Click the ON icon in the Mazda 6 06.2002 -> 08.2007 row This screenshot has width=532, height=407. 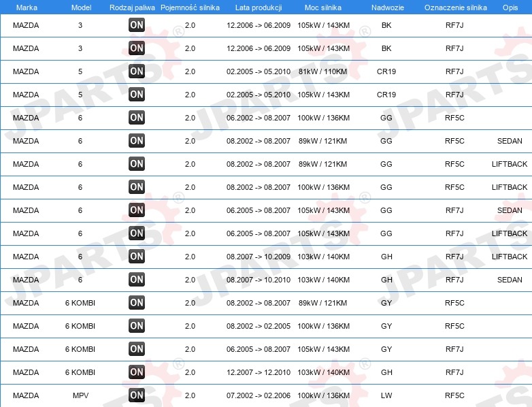137,118
